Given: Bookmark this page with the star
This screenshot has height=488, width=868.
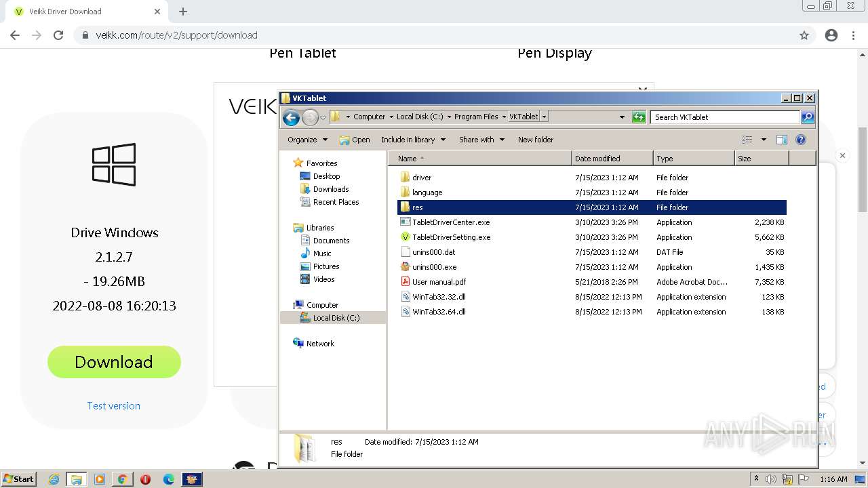Looking at the screenshot, I should click(804, 35).
